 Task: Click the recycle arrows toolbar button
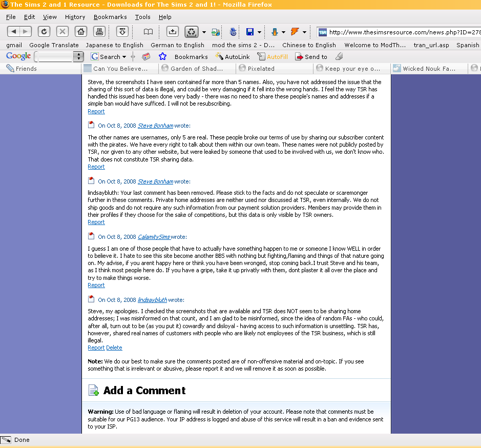[192, 32]
